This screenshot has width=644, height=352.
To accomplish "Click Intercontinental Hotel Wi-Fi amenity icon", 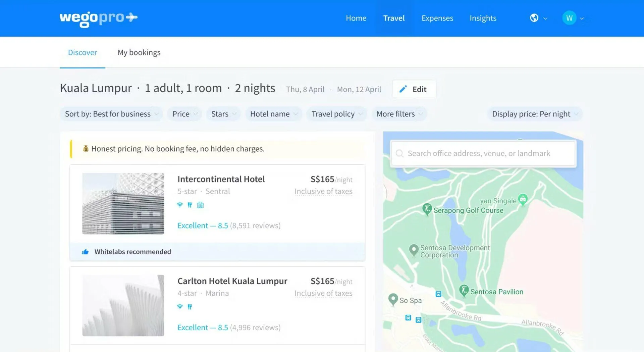I will pos(180,205).
